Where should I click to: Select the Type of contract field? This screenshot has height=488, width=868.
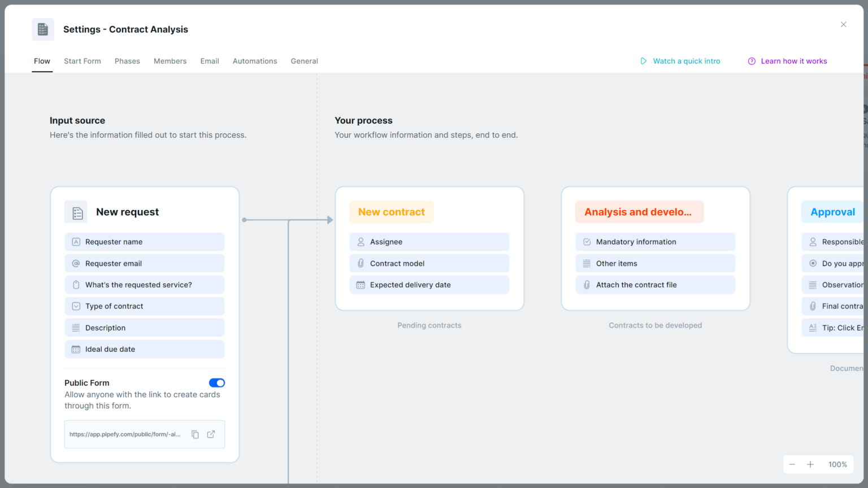click(144, 306)
